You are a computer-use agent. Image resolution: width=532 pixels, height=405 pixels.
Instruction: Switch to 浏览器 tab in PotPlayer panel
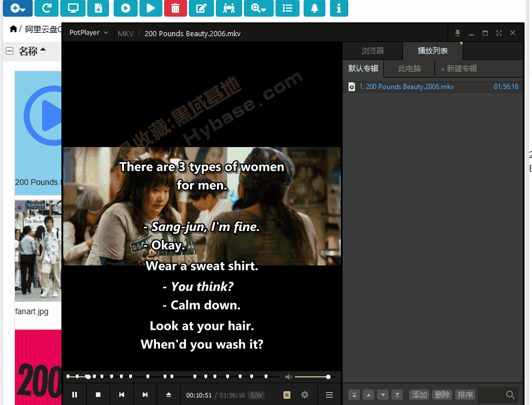click(x=372, y=51)
